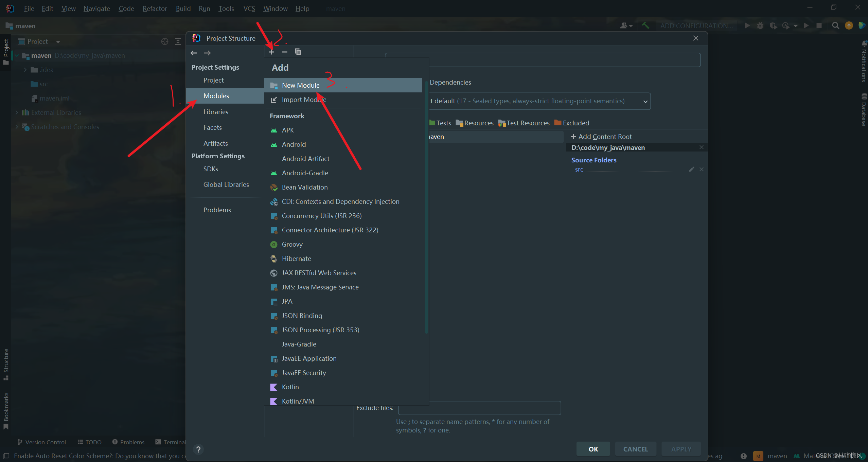Viewport: 868px width, 462px height.
Task: Click the Exclude files input field
Action: tap(479, 408)
